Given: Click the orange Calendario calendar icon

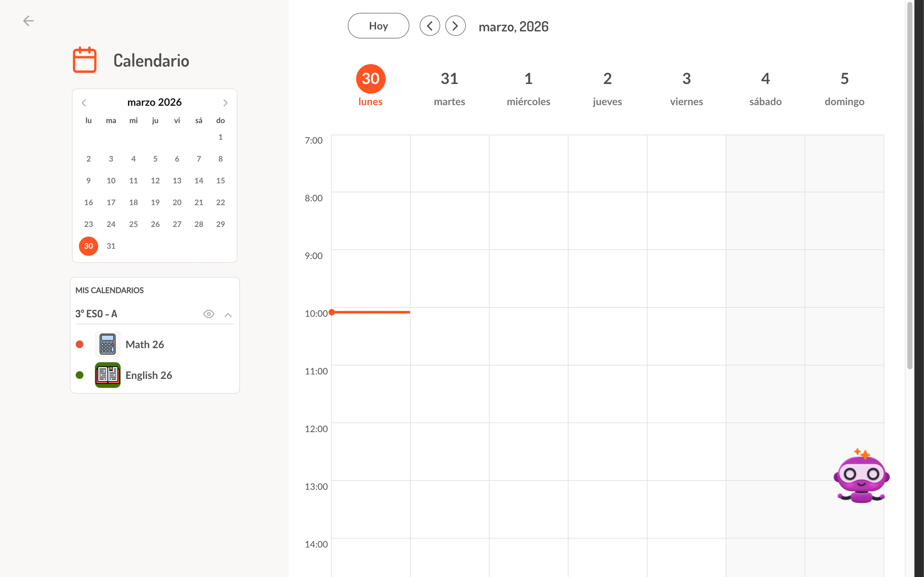Looking at the screenshot, I should 85,60.
